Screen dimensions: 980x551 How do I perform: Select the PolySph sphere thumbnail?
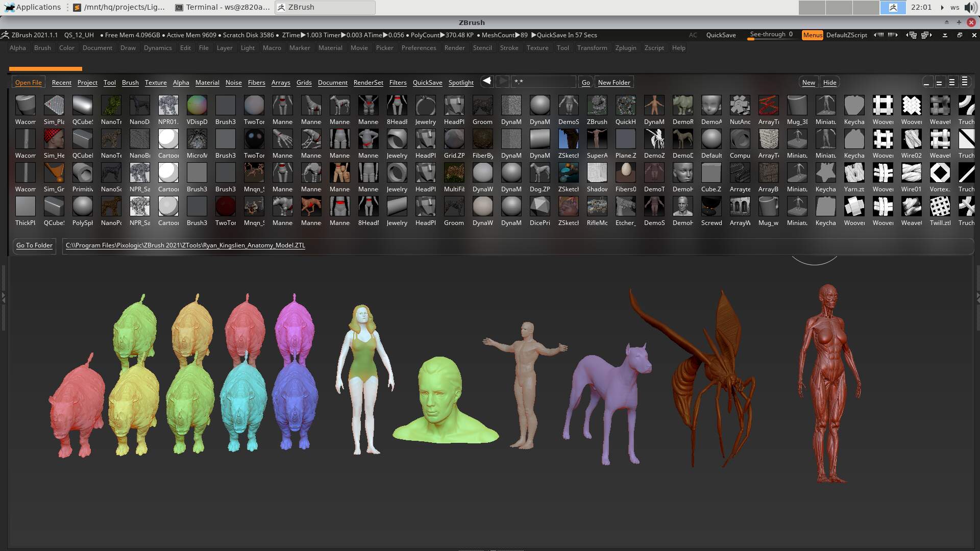point(82,206)
